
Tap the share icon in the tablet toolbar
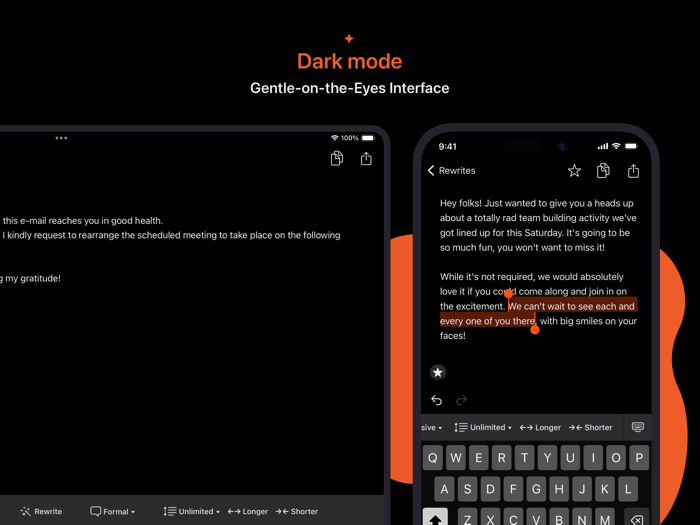[366, 158]
